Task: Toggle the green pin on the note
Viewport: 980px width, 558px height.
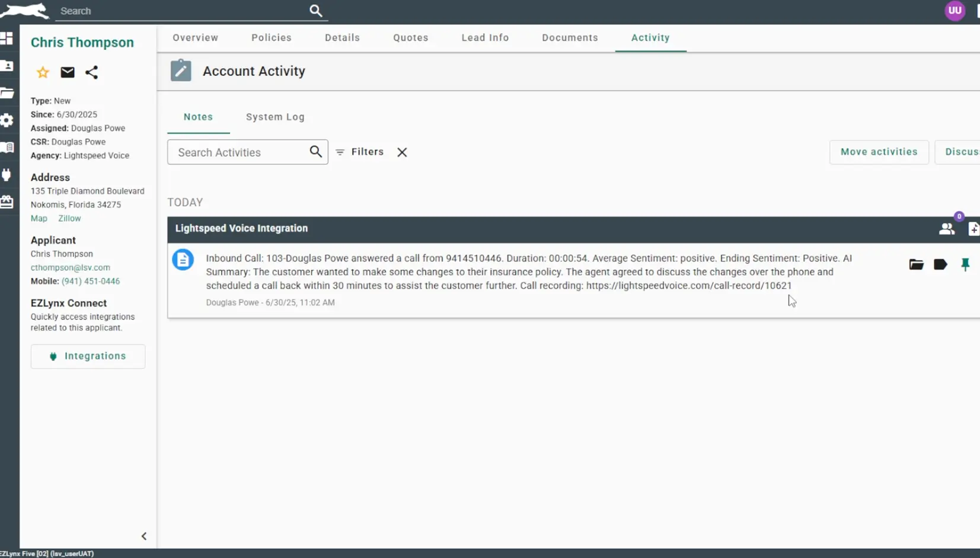Action: pyautogui.click(x=965, y=264)
